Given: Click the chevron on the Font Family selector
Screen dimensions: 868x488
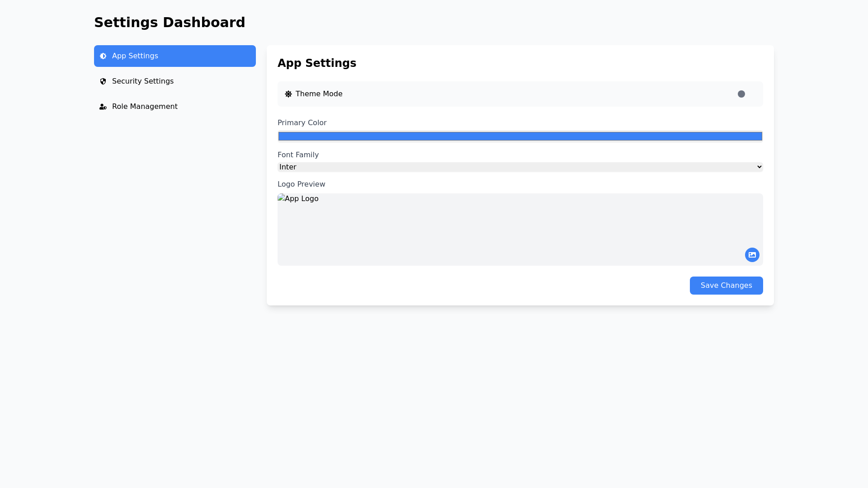Looking at the screenshot, I should (x=759, y=167).
